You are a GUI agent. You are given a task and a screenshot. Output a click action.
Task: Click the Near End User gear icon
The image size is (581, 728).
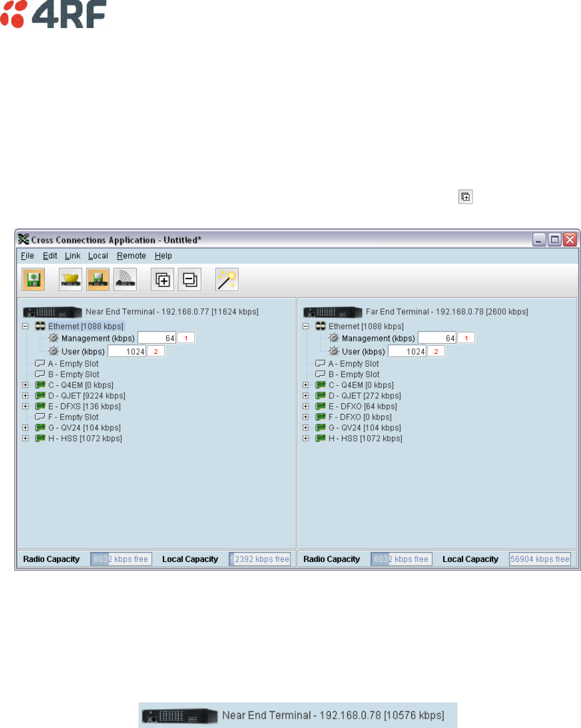[54, 351]
